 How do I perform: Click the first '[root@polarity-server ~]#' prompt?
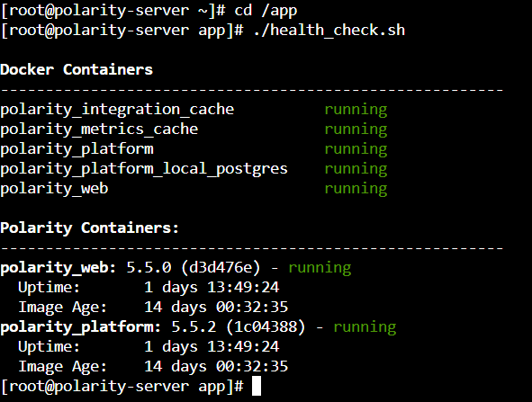(x=113, y=11)
